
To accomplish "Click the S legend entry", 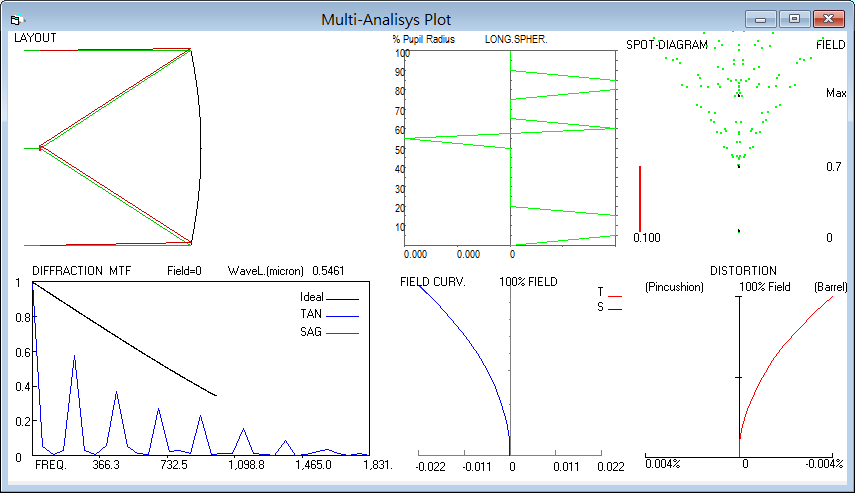I will (x=610, y=307).
